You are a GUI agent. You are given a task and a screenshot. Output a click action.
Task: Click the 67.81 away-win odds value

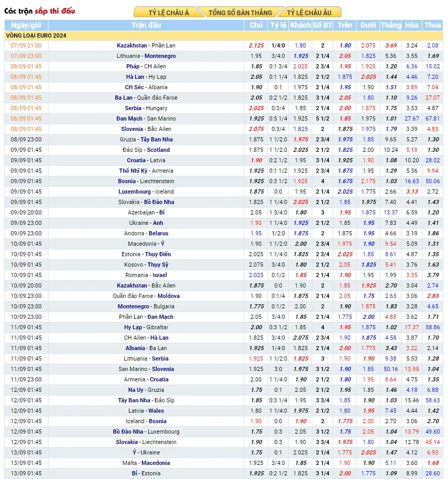432,118
